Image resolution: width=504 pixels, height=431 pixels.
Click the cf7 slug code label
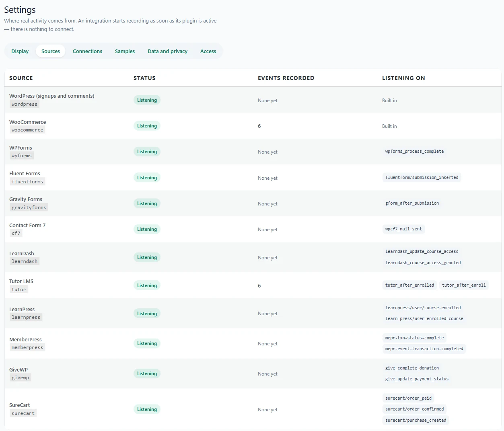(x=16, y=233)
